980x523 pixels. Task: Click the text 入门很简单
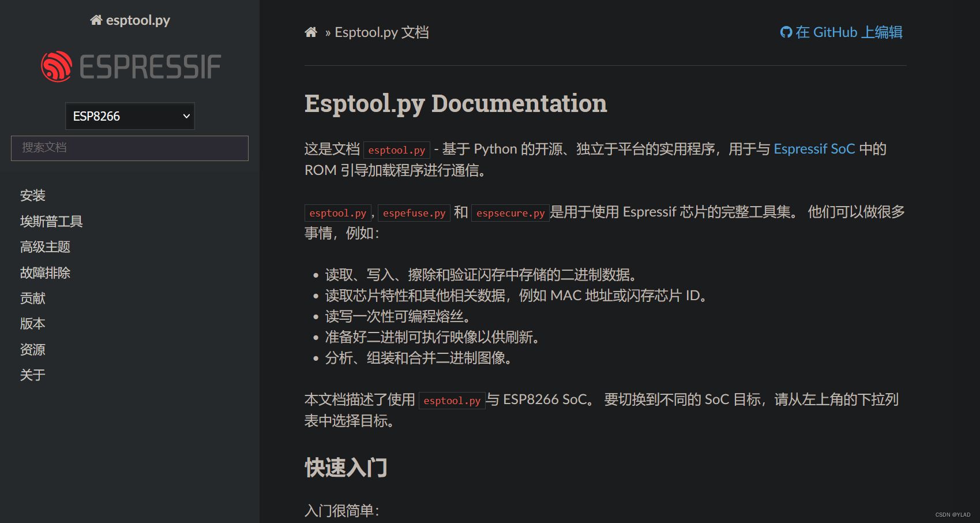coord(341,511)
